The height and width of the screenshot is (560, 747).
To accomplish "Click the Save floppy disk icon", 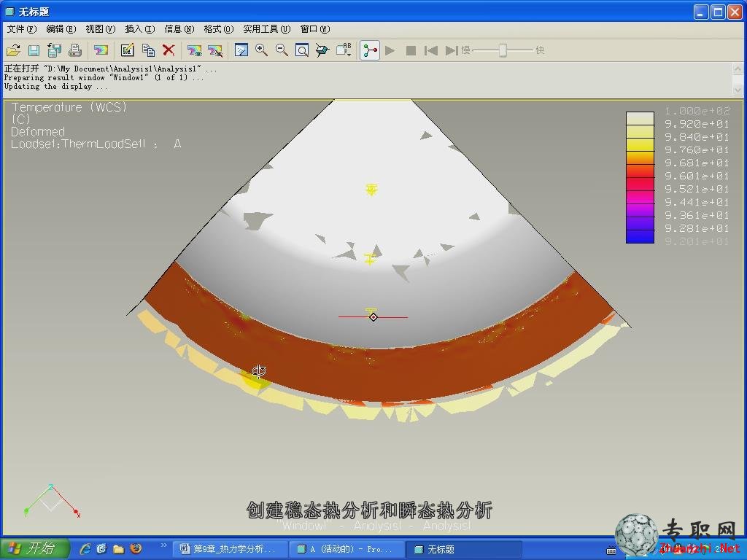I will pos(34,50).
